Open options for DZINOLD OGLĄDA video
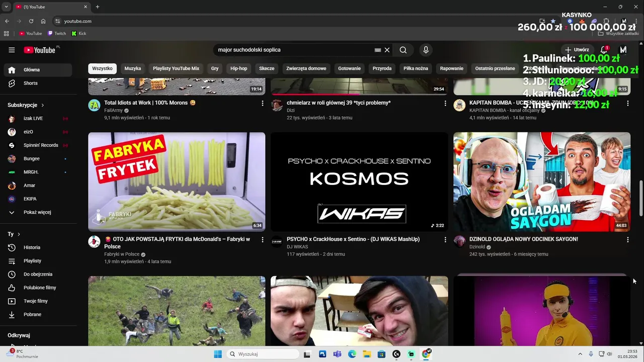Image resolution: width=644 pixels, height=362 pixels. (x=627, y=240)
